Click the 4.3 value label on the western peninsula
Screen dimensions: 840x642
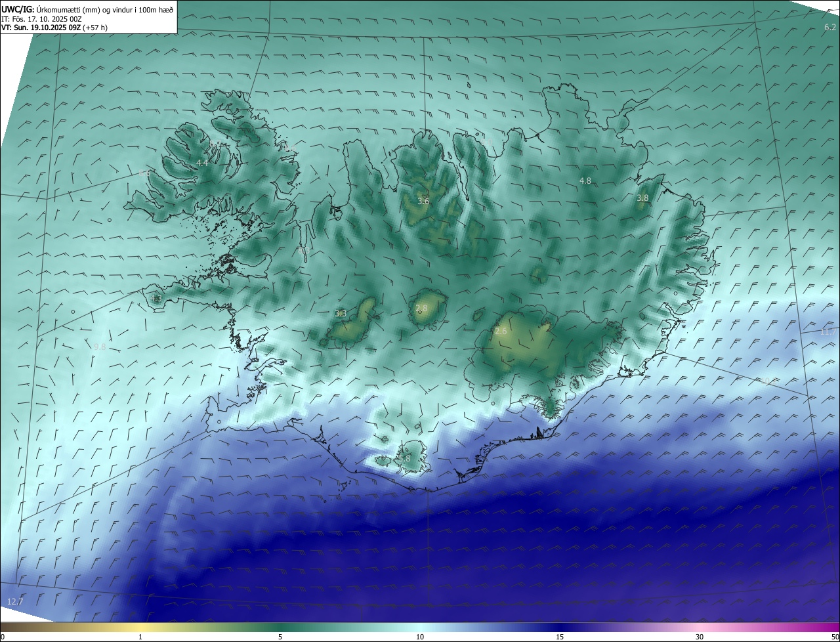point(156,299)
